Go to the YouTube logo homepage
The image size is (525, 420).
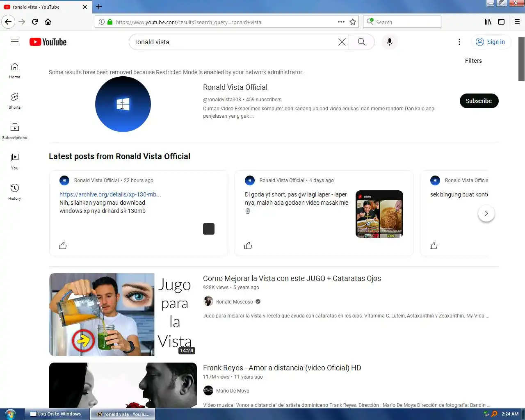(48, 42)
